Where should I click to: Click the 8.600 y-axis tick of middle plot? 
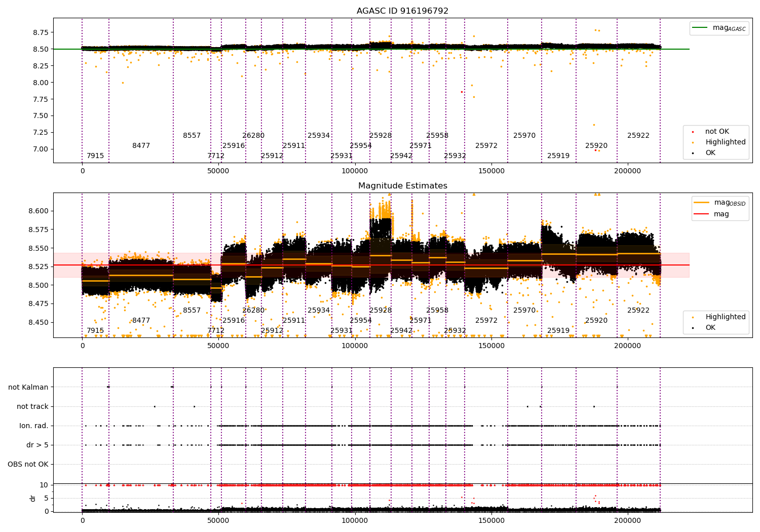point(39,211)
